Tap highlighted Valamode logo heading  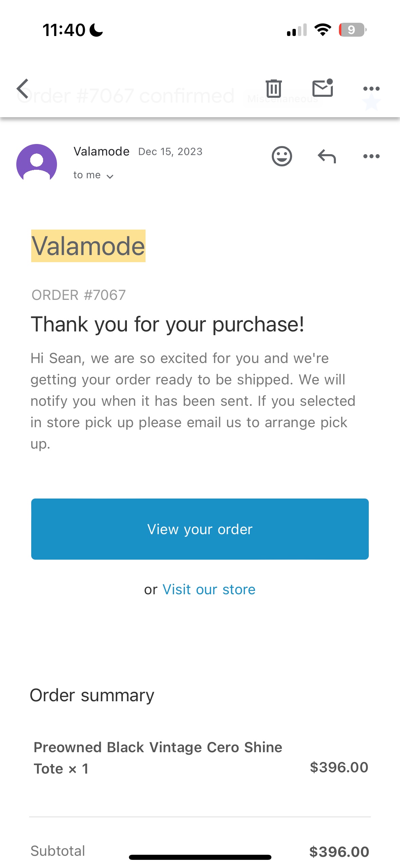[x=88, y=246]
